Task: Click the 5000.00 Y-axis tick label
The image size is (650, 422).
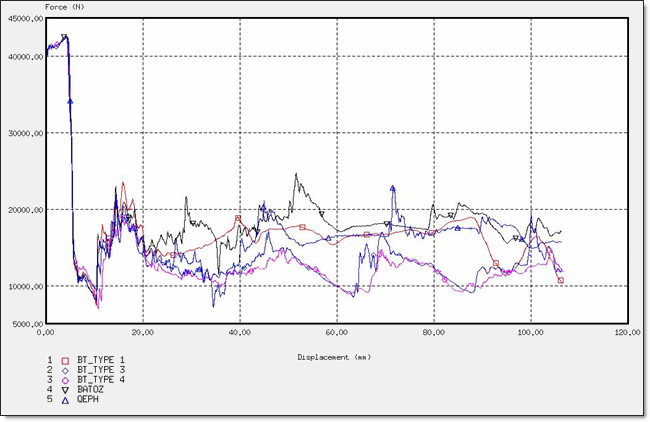Action: (x=25, y=325)
